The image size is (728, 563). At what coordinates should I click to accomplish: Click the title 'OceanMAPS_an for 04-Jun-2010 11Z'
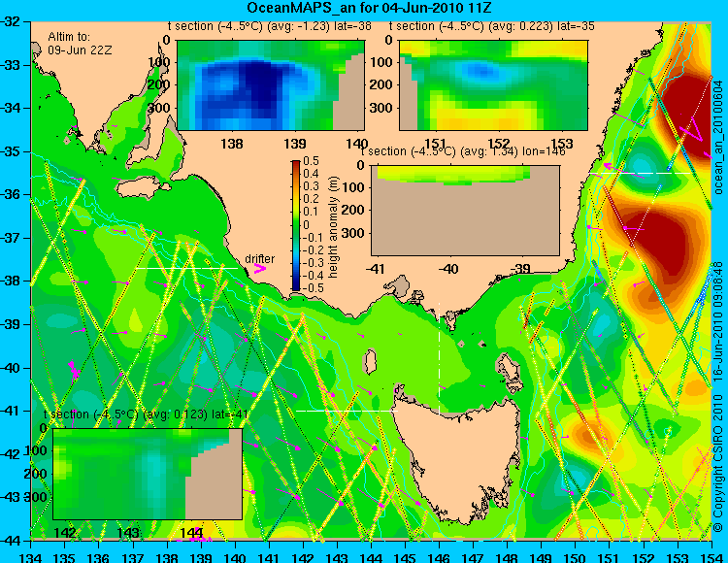pos(369,8)
